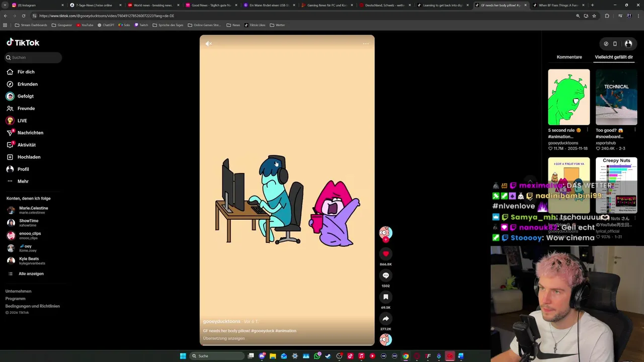Open the Windows Start menu
The width and height of the screenshot is (644, 362).
pos(183,356)
